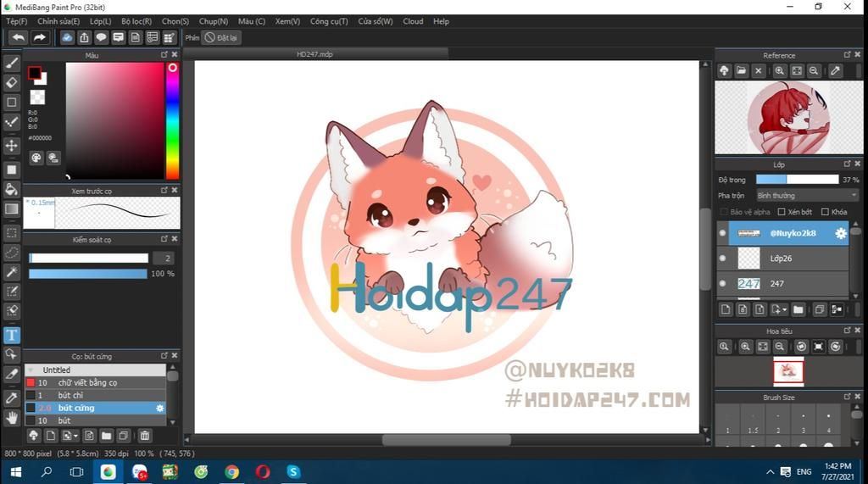This screenshot has height=484, width=868.
Task: Toggle visibility of Lớp26 layer
Action: pos(722,258)
